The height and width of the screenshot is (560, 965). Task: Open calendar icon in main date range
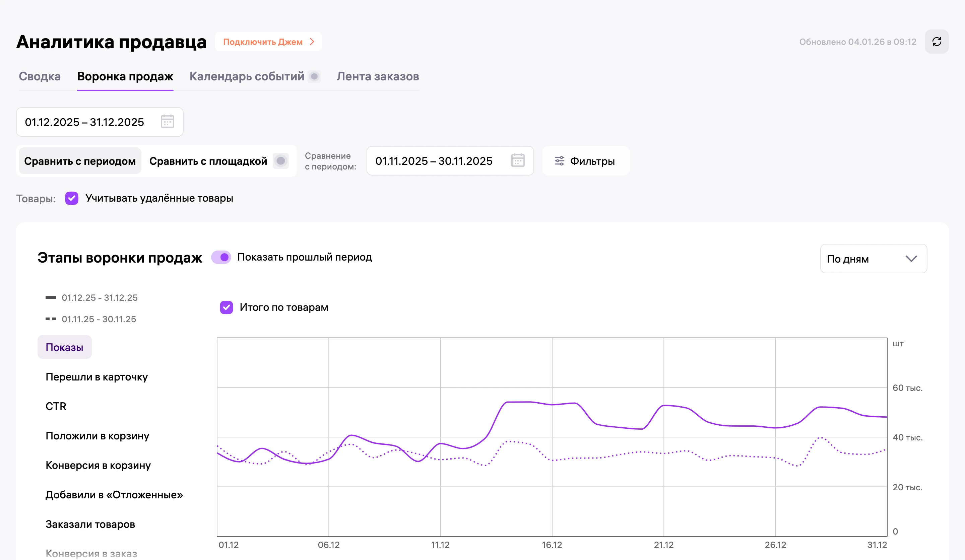167,122
